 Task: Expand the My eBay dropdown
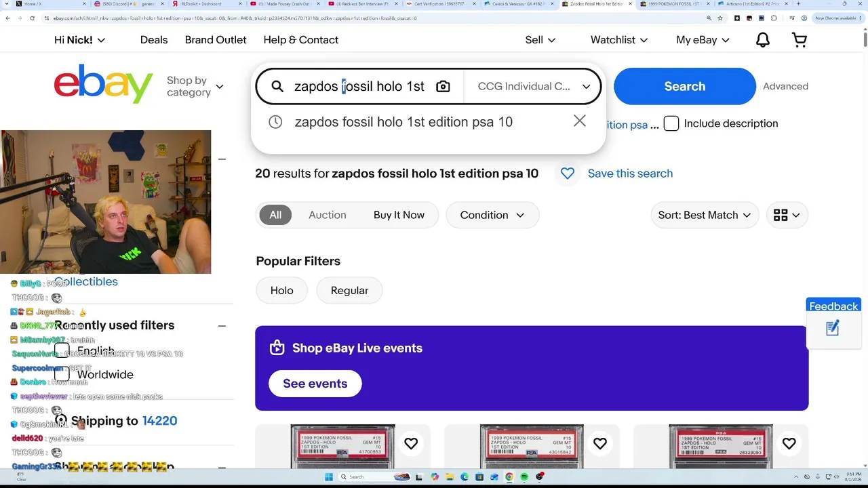click(703, 40)
